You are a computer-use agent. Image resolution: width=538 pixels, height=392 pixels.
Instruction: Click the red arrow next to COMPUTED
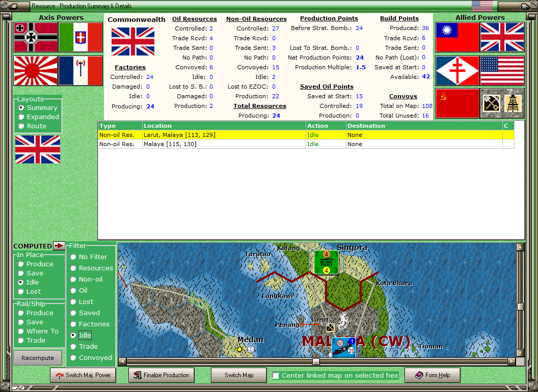(60, 245)
